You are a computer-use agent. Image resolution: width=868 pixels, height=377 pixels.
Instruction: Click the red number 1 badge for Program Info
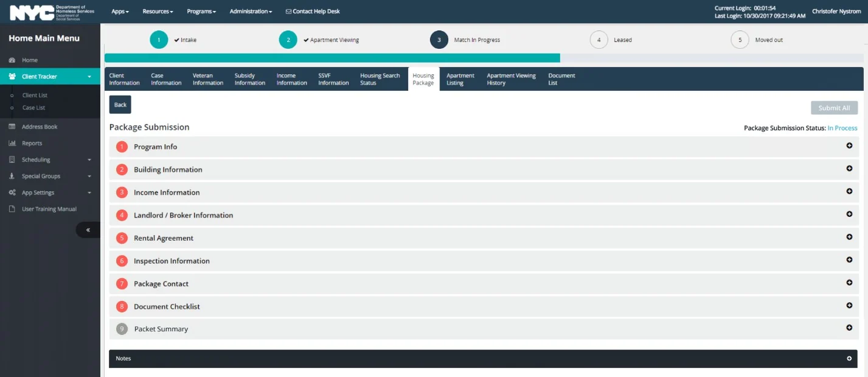tap(122, 147)
